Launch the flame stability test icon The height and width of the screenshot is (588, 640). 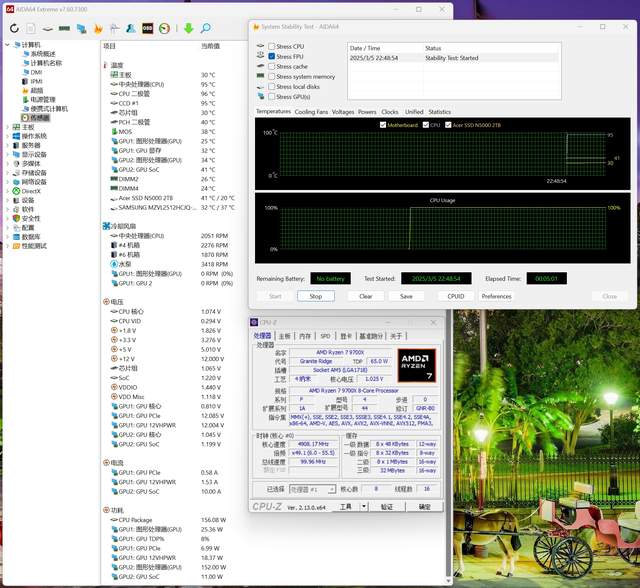[100, 29]
